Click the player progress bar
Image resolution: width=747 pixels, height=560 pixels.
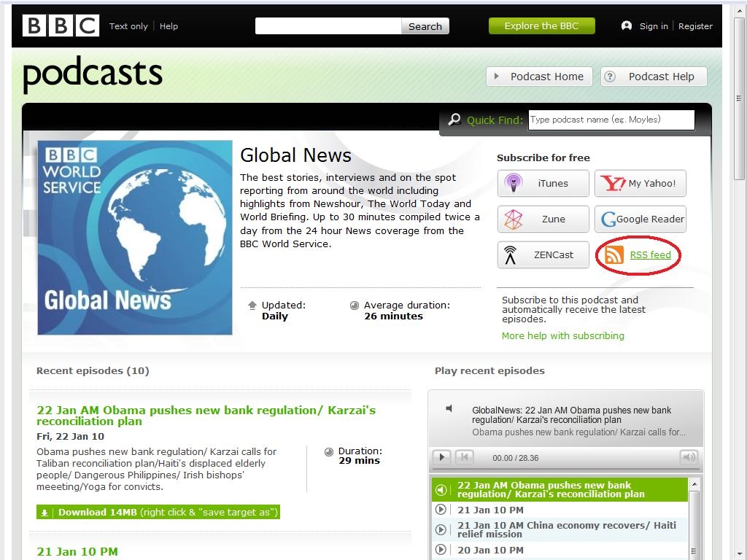pos(565,470)
